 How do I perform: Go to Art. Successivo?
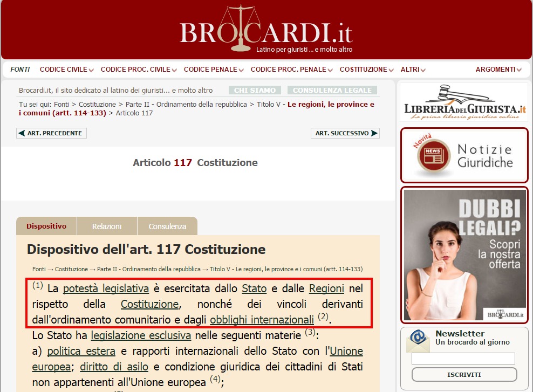point(345,133)
